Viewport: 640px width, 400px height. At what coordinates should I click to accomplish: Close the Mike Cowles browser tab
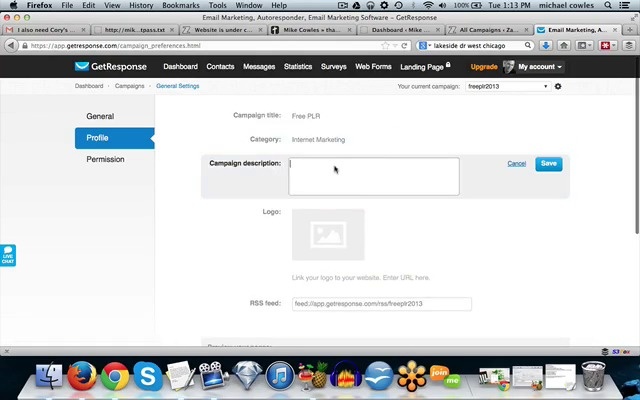[x=349, y=30]
